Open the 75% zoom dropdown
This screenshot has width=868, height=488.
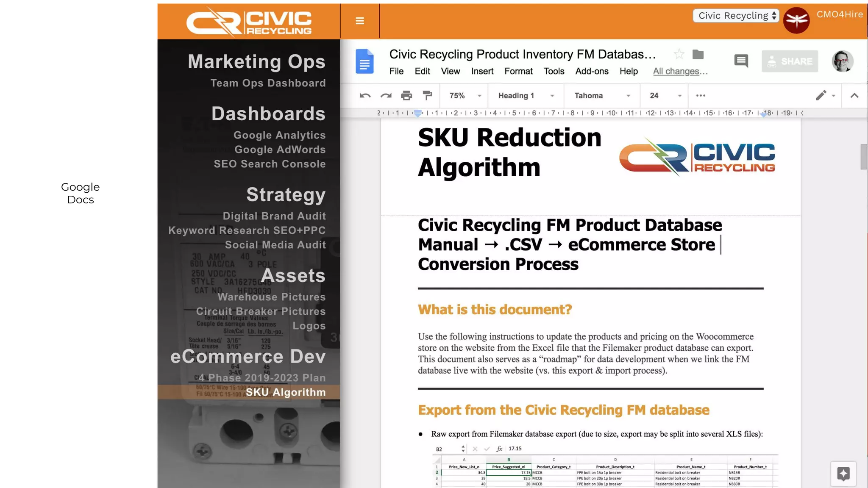click(x=465, y=96)
